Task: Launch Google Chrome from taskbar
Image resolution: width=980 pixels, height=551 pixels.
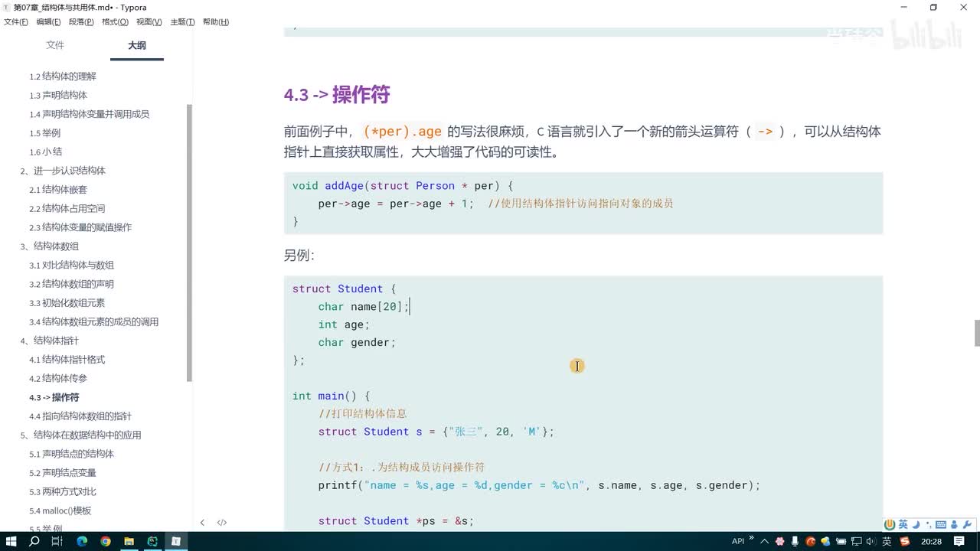Action: point(106,541)
